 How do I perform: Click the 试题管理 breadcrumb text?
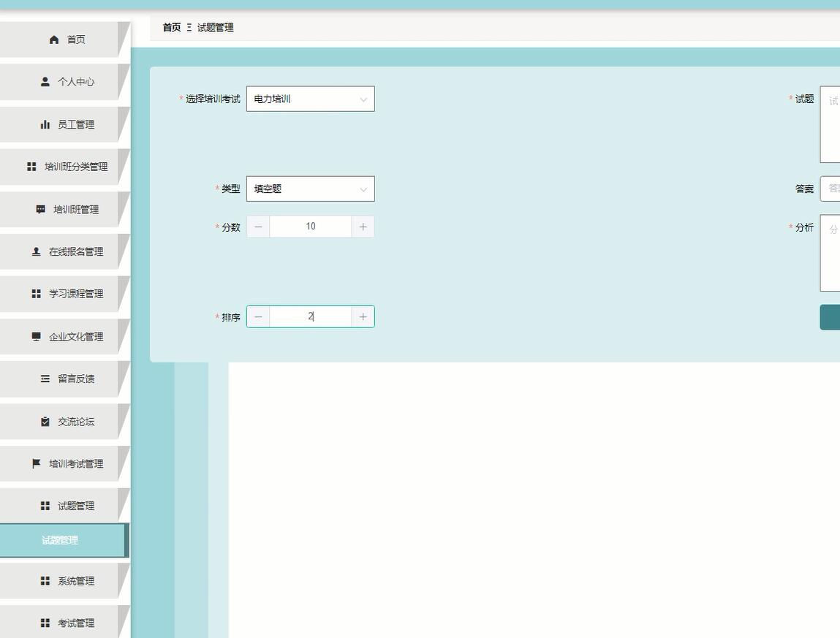[216, 27]
